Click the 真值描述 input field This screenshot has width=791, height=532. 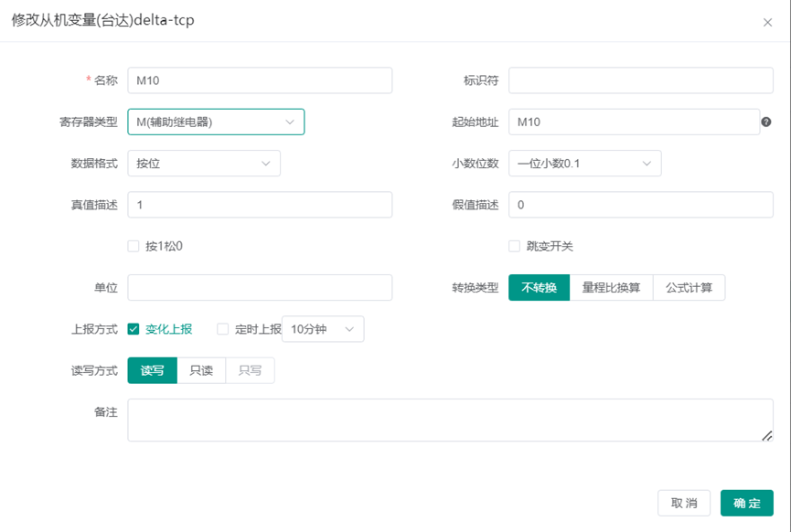pos(260,205)
